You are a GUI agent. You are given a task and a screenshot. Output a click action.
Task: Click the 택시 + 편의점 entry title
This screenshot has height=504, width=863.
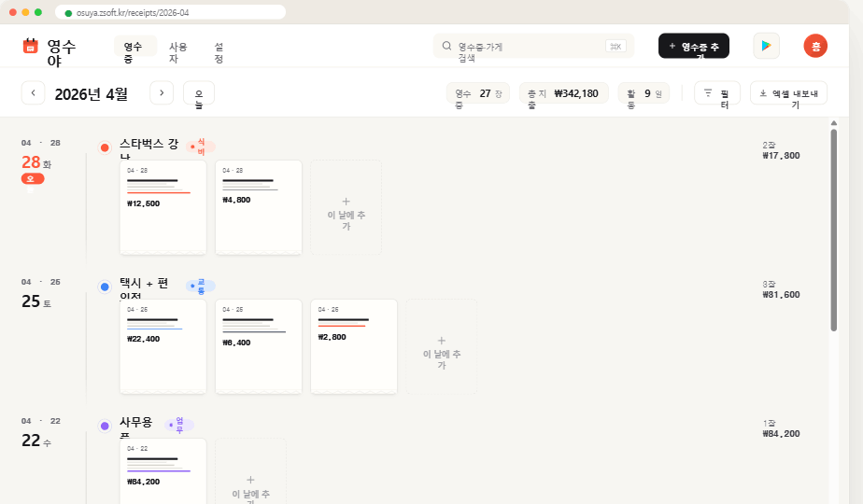click(144, 287)
